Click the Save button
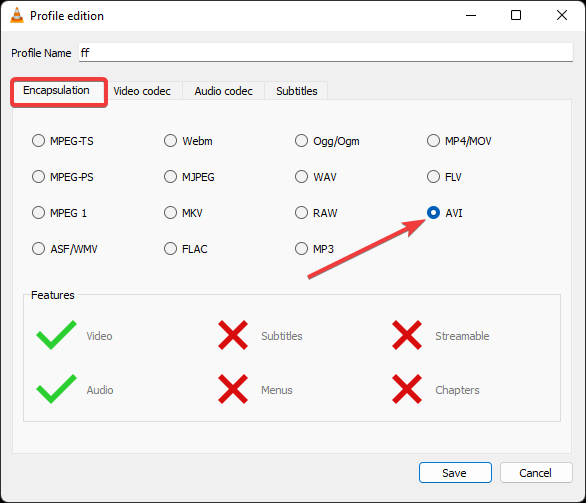Viewport: 586px width, 503px height. pos(455,473)
